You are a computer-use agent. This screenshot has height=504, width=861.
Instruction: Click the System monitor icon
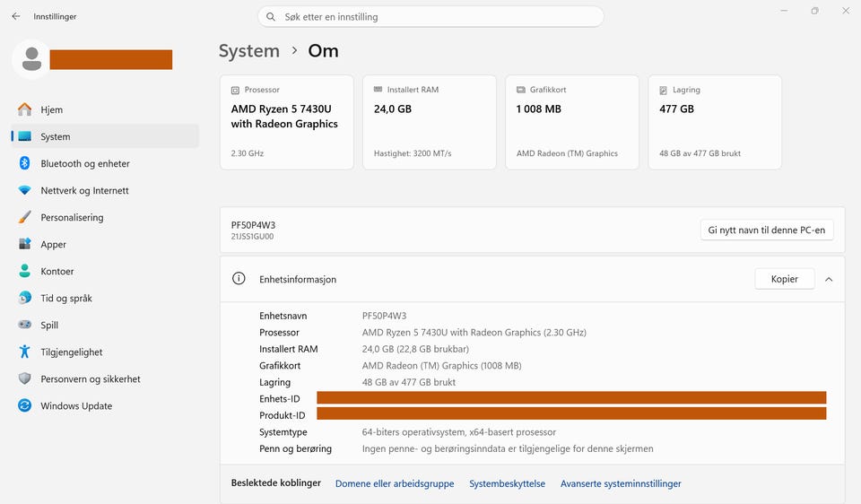pos(25,136)
